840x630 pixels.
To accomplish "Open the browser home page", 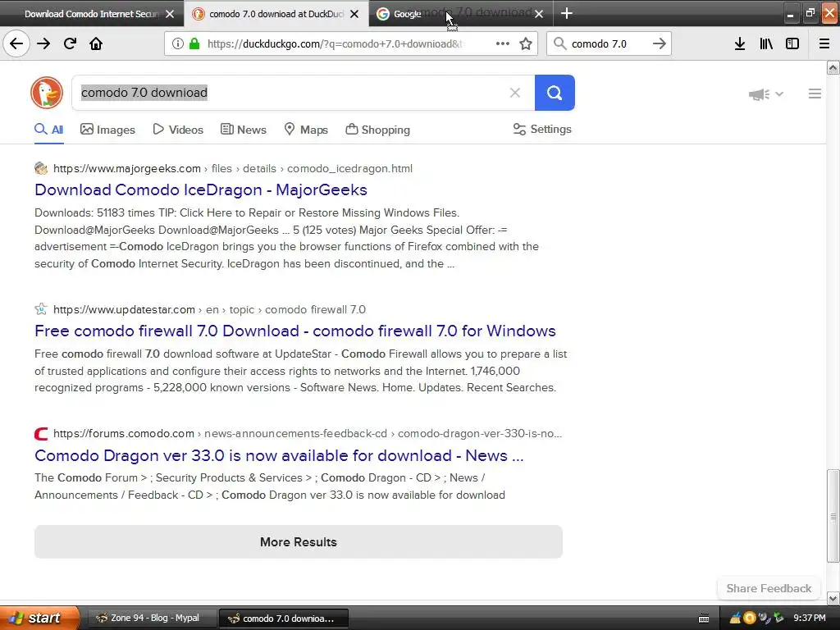I will 96,43.
